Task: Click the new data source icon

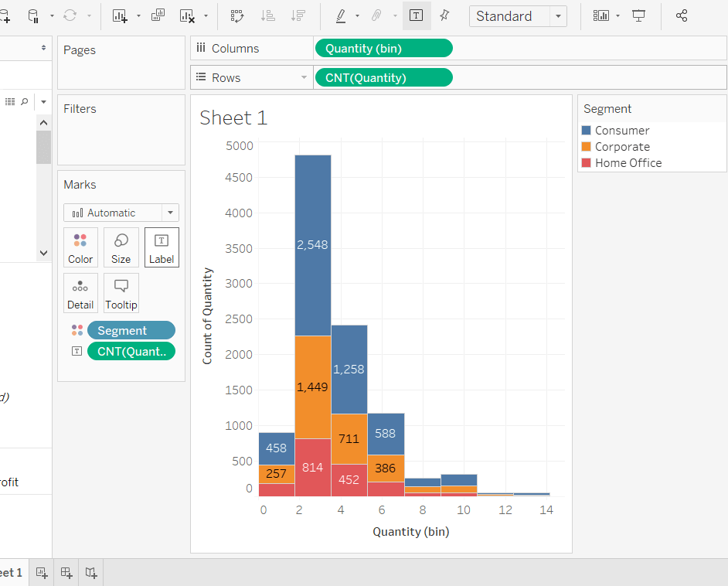Action: coord(5,15)
